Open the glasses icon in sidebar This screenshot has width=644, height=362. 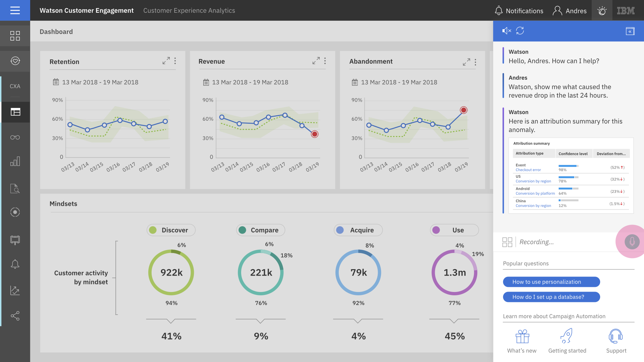pos(15,137)
